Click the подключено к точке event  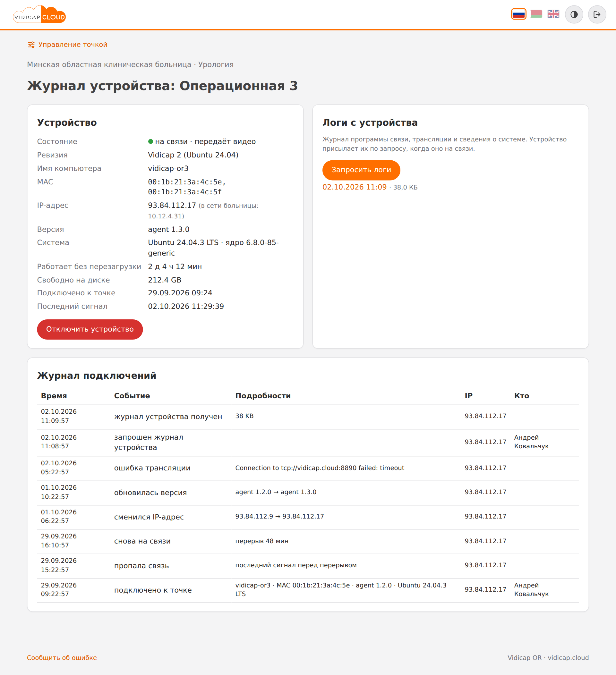pos(153,590)
